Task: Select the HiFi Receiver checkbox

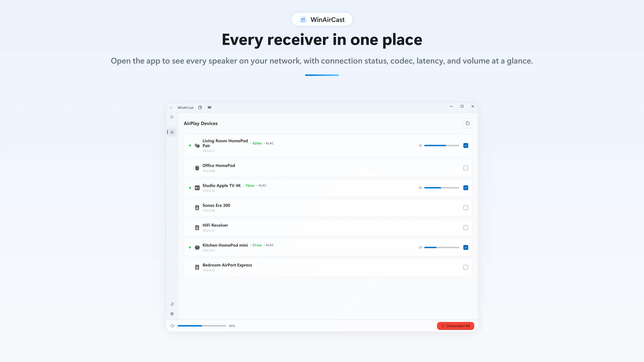Action: pos(466,228)
